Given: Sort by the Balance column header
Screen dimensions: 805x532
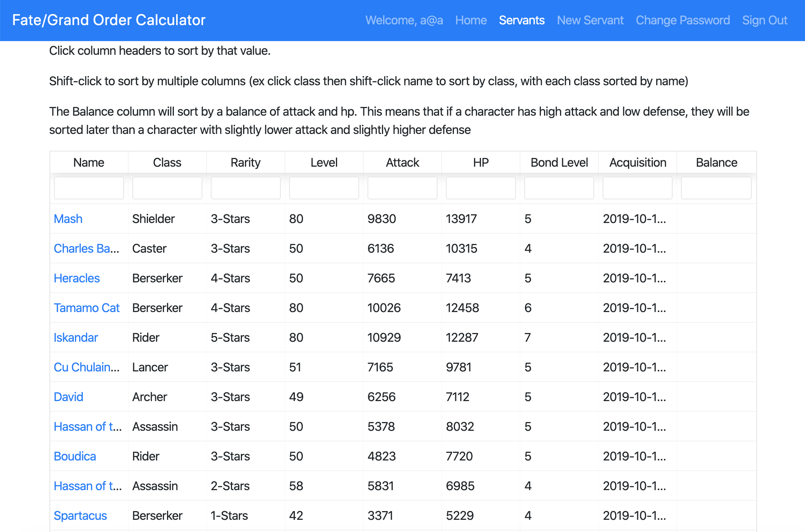Looking at the screenshot, I should tap(716, 162).
